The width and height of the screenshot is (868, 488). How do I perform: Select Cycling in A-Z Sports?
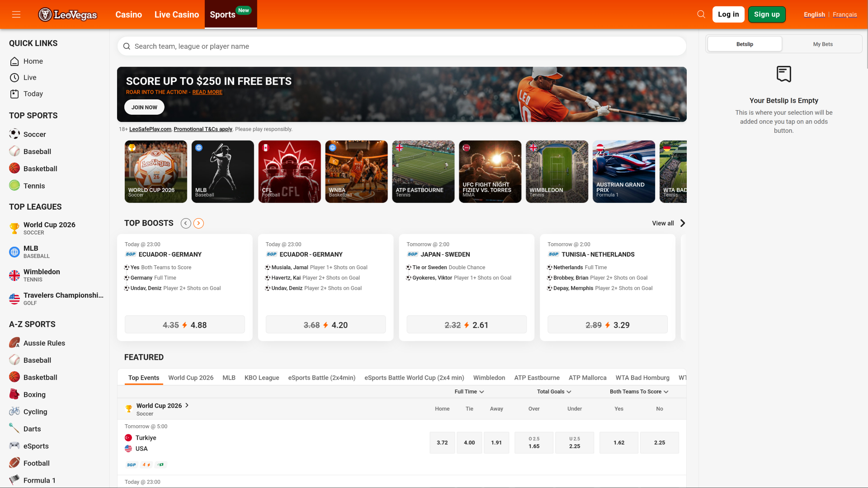pos(28,412)
